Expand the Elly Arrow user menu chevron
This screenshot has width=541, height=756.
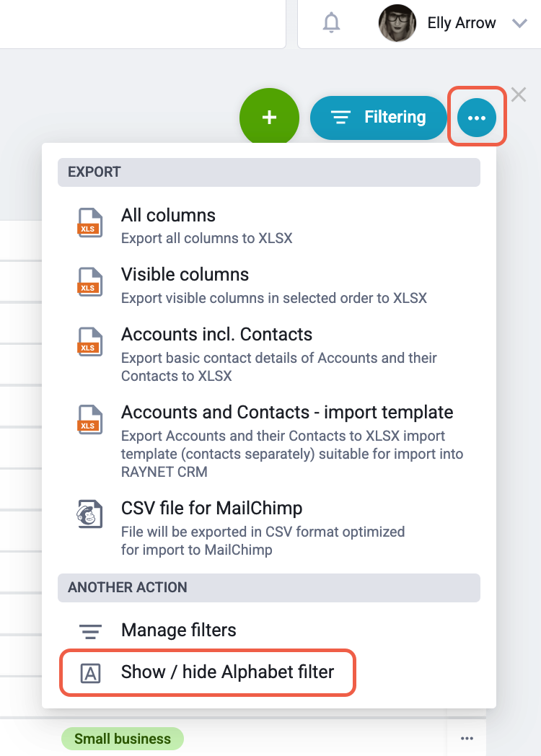click(x=519, y=23)
